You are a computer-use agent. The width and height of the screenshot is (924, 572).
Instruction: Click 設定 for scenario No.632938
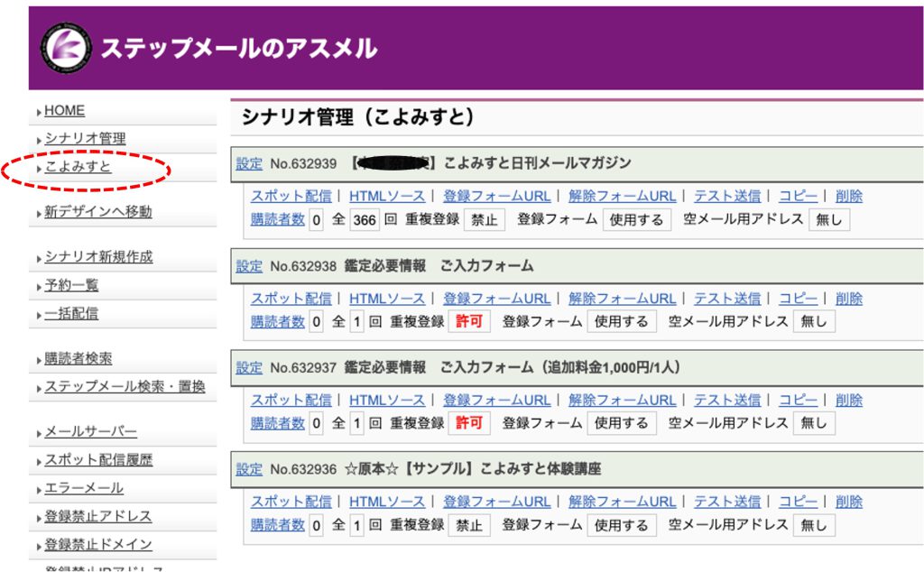point(249,266)
